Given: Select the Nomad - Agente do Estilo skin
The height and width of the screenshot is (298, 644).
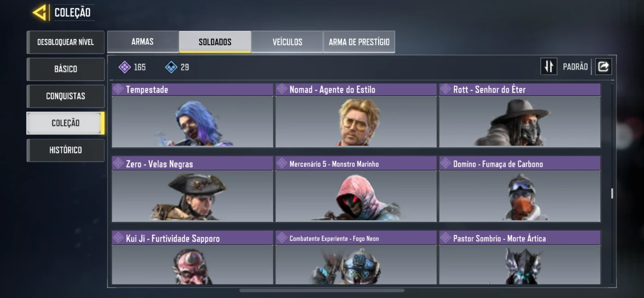Looking at the screenshot, I should point(356,115).
